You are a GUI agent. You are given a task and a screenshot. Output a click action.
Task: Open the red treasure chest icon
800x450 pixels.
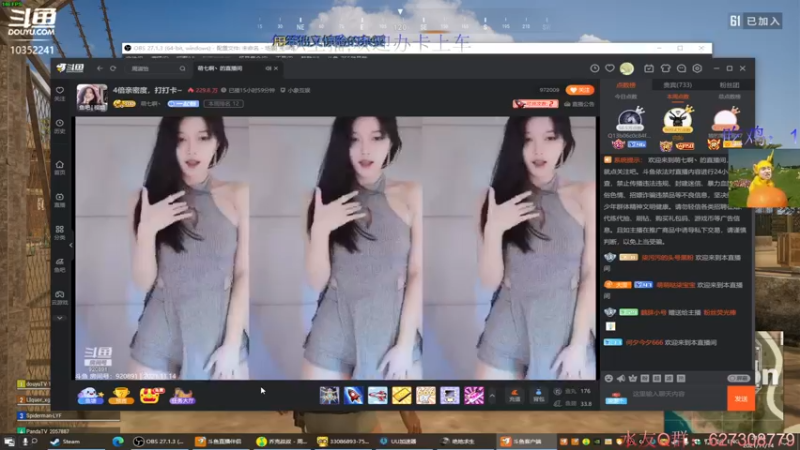(x=151, y=395)
